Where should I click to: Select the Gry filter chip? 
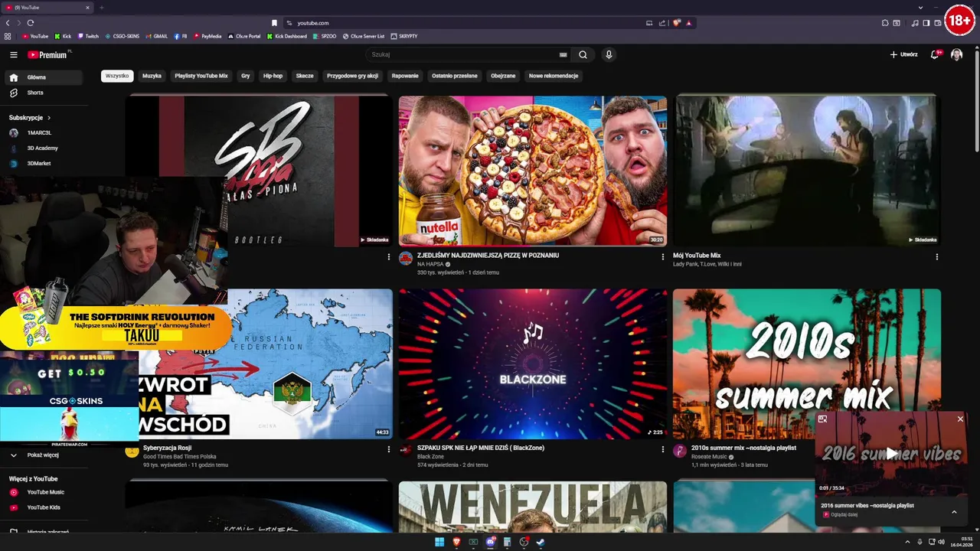pos(246,76)
